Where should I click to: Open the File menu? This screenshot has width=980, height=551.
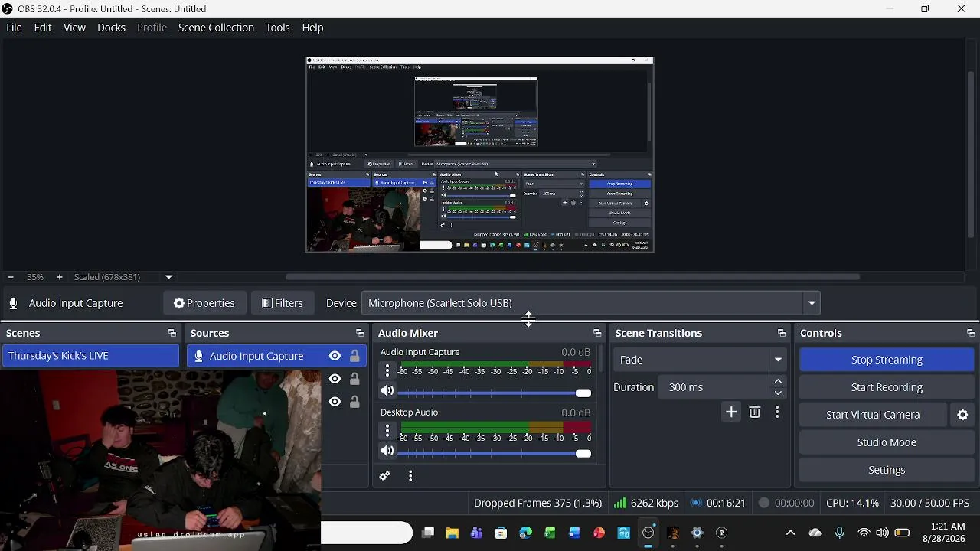(x=14, y=28)
